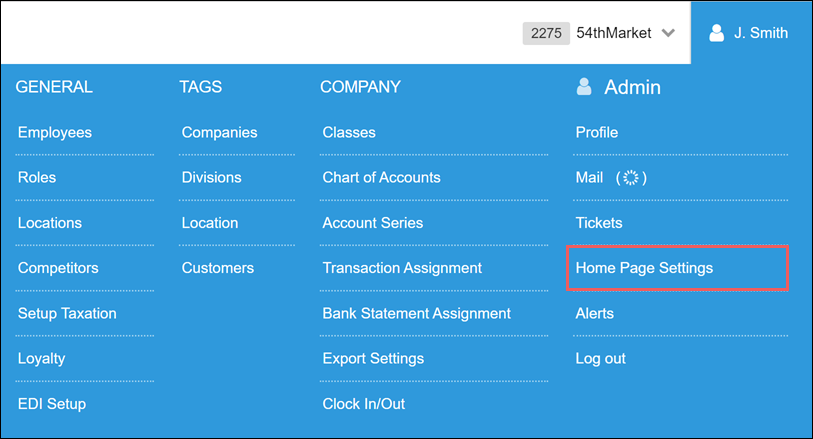Select Companies under Tags
813x439 pixels.
point(219,133)
